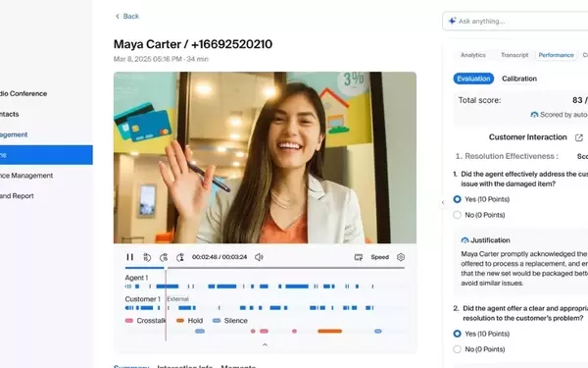Skip forward 15 seconds in the recording
This screenshot has width=588, height=368.
pyautogui.click(x=164, y=257)
